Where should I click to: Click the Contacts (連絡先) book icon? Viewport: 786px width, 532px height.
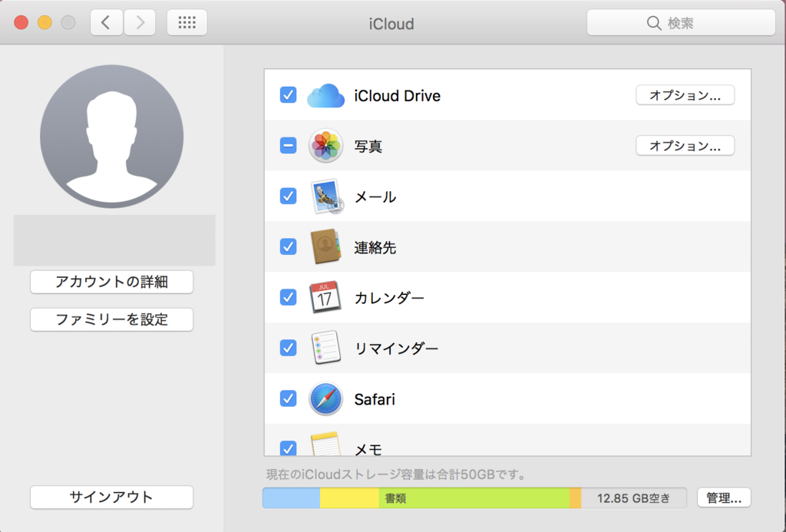click(x=325, y=246)
